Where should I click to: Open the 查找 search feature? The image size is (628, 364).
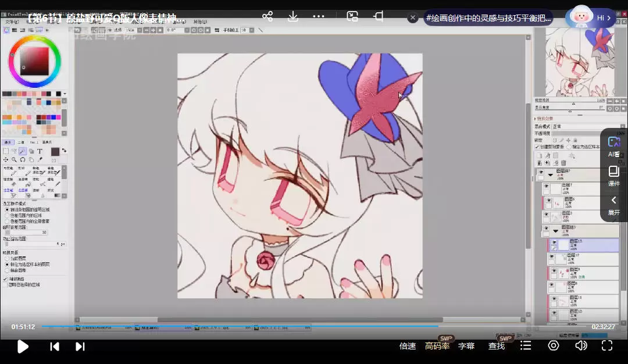[x=496, y=346]
